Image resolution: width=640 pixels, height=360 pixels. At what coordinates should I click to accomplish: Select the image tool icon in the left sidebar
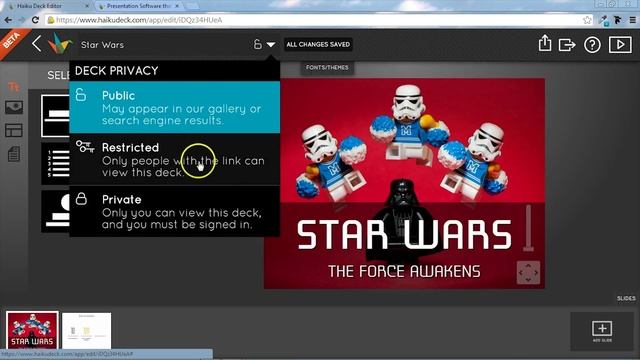click(x=14, y=107)
